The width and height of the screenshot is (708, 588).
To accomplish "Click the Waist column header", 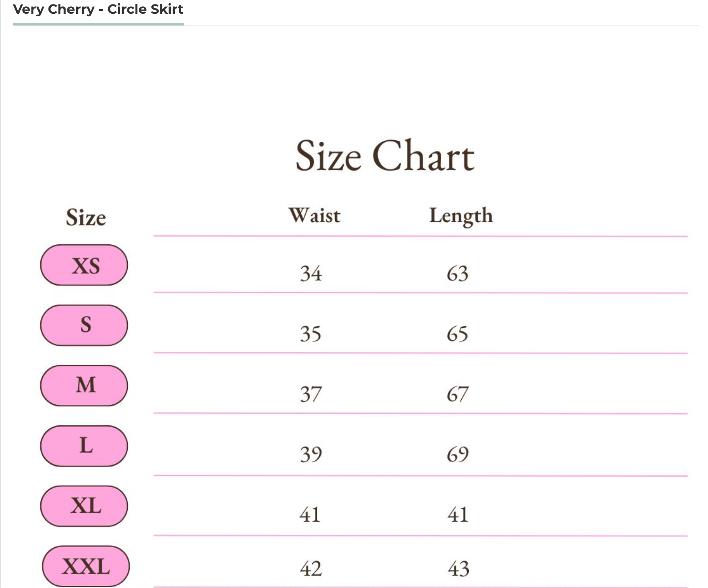I will click(x=314, y=216).
